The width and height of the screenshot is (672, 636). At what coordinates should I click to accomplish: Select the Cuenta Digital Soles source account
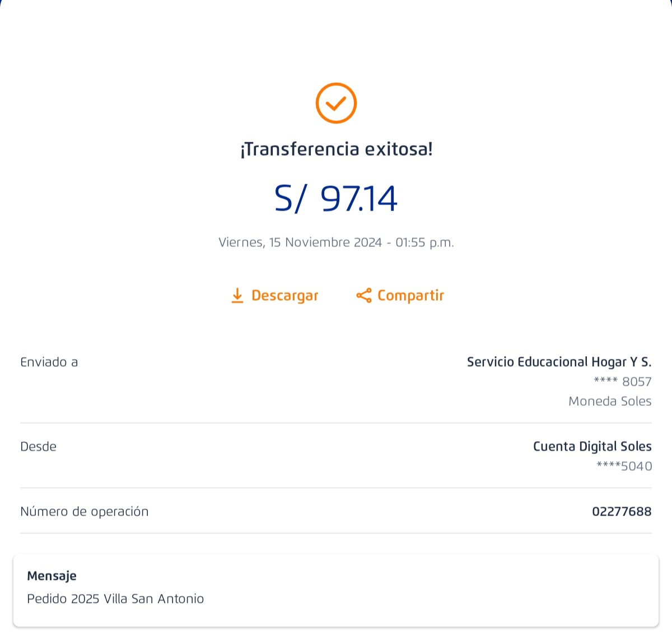pos(592,447)
